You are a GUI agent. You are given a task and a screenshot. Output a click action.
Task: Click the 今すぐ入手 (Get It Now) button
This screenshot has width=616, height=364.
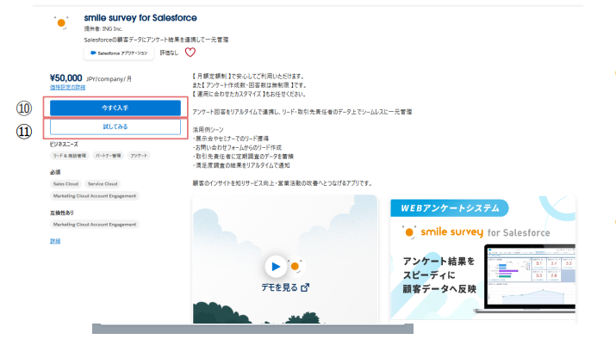(115, 108)
